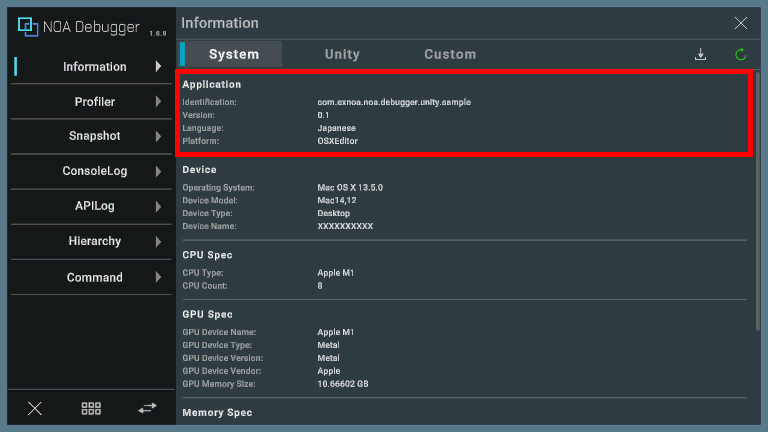The height and width of the screenshot is (432, 768).
Task: Click the CPU Count value 8
Action: 320,286
